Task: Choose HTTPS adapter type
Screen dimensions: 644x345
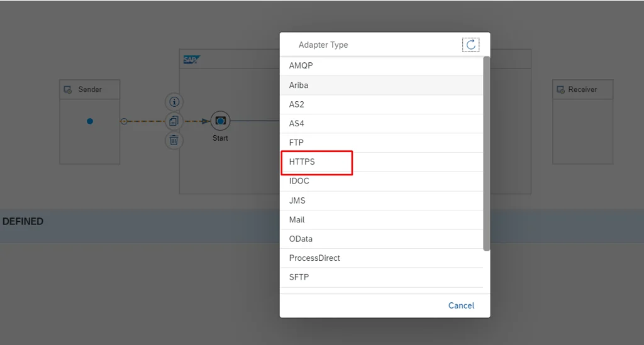Action: [x=302, y=162]
